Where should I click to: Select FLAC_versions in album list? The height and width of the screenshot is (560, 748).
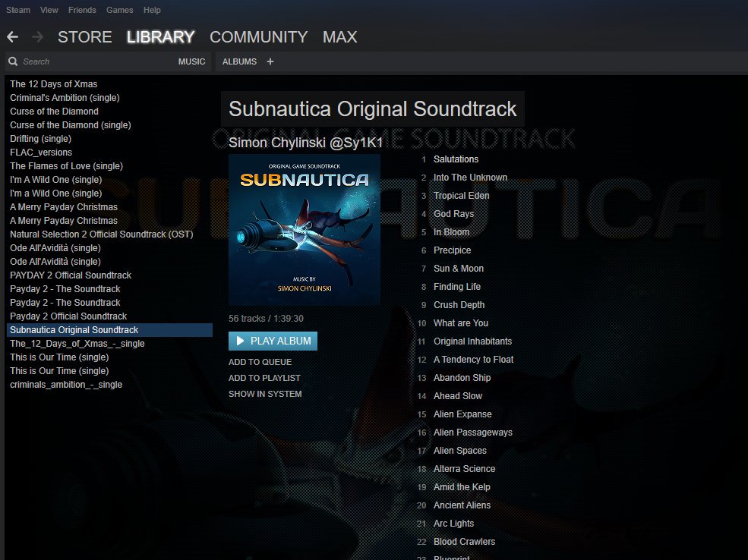pyautogui.click(x=41, y=152)
